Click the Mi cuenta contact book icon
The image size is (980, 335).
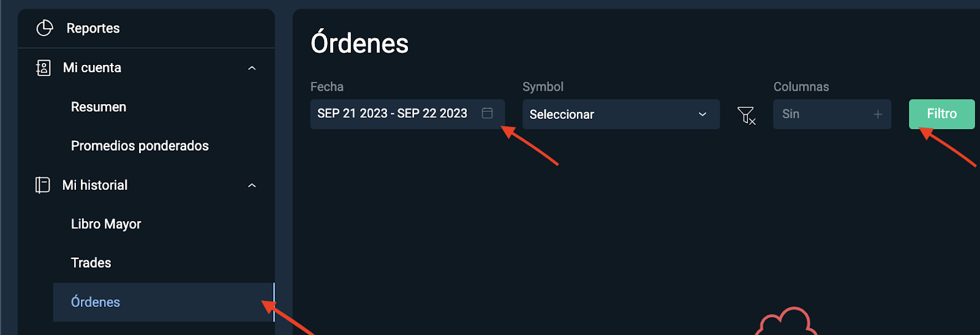[43, 68]
